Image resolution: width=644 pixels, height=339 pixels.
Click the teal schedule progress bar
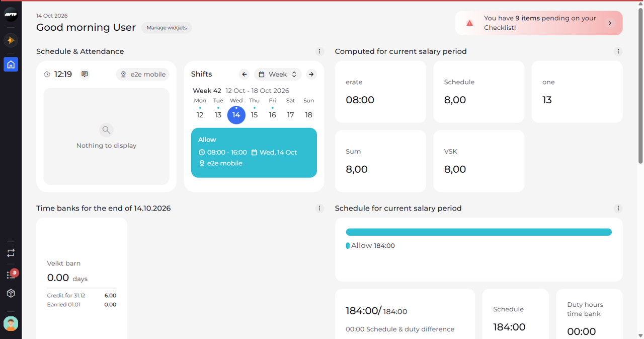coord(478,232)
